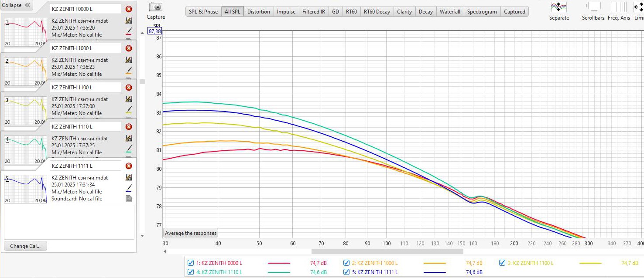Image resolution: width=644 pixels, height=278 pixels.
Task: Remove the KZ ZENITH 1000 L measurement
Action: coord(129,48)
